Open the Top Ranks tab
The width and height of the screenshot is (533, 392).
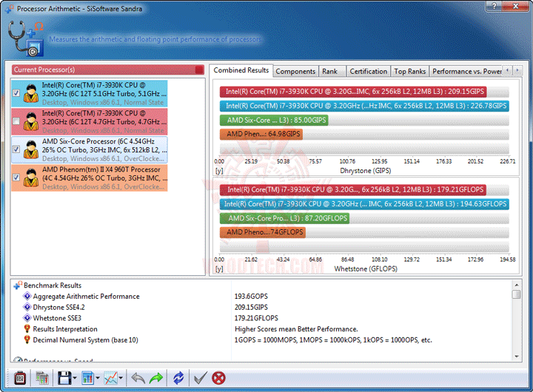click(409, 71)
